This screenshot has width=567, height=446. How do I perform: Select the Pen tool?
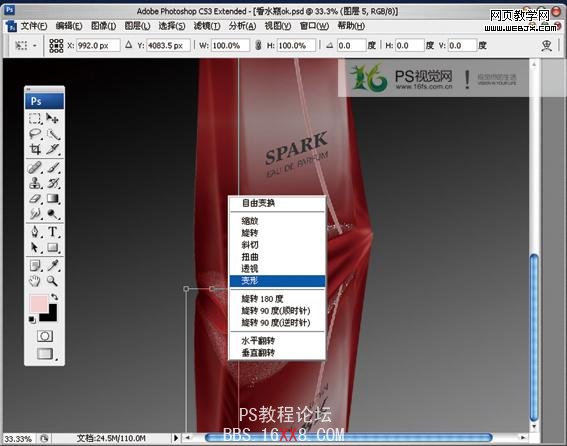pyautogui.click(x=35, y=232)
